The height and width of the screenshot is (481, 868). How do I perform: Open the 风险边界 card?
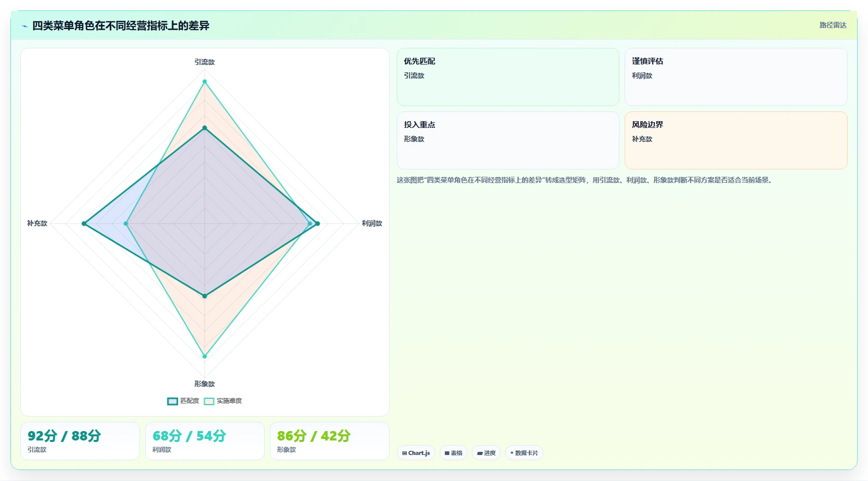[736, 140]
